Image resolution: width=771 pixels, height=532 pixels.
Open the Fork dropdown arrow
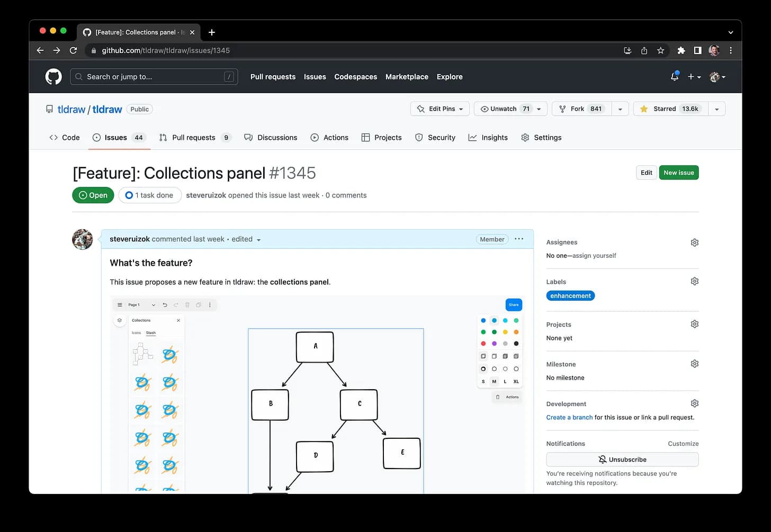point(620,109)
